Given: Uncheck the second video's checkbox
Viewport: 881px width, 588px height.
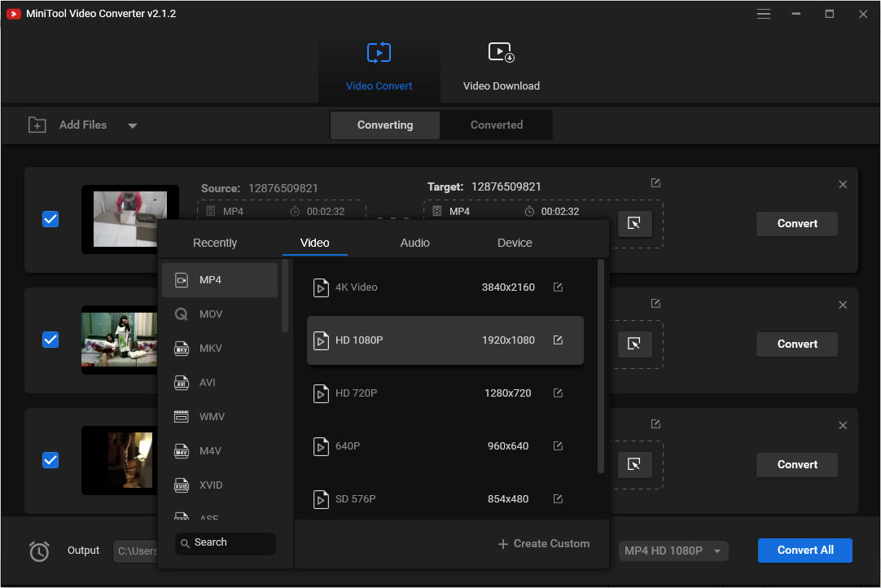Looking at the screenshot, I should tap(50, 340).
